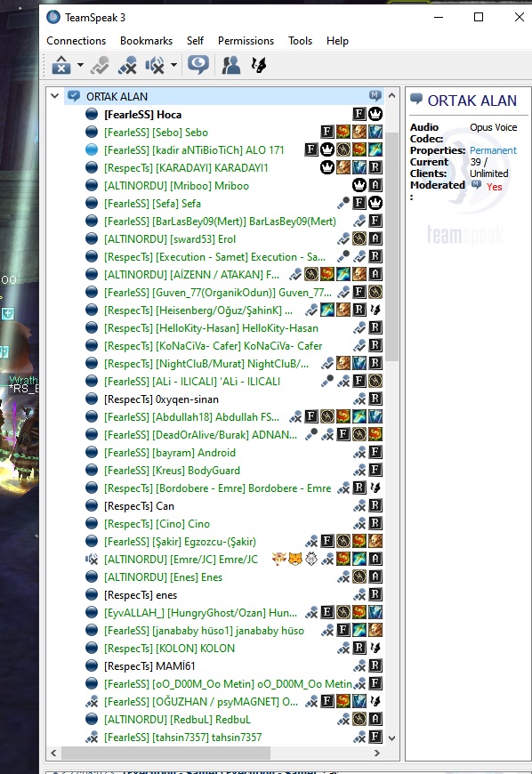Click the channel list scroll up arrow
Viewport: 532px width, 774px height.
(391, 95)
